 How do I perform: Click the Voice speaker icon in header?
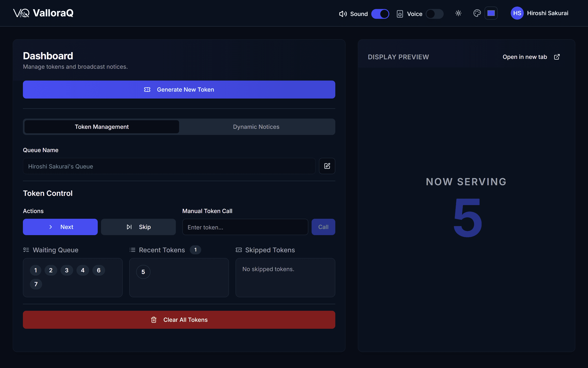pos(400,14)
